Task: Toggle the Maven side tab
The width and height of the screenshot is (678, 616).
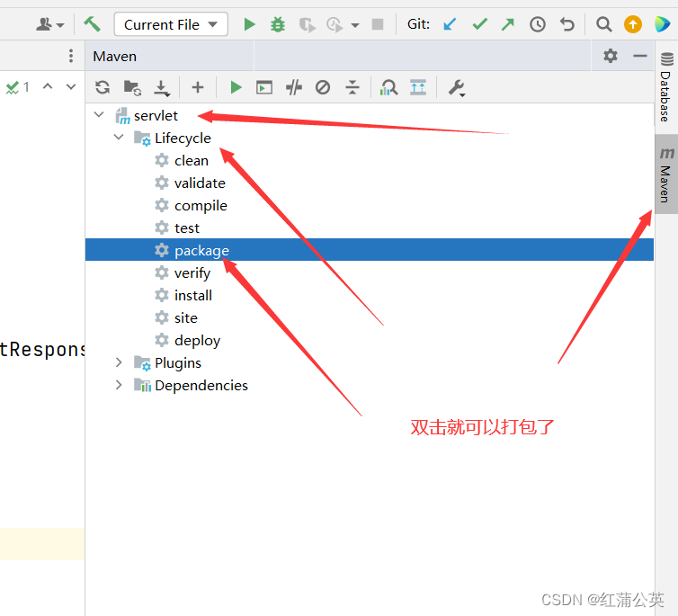Action: [666, 174]
